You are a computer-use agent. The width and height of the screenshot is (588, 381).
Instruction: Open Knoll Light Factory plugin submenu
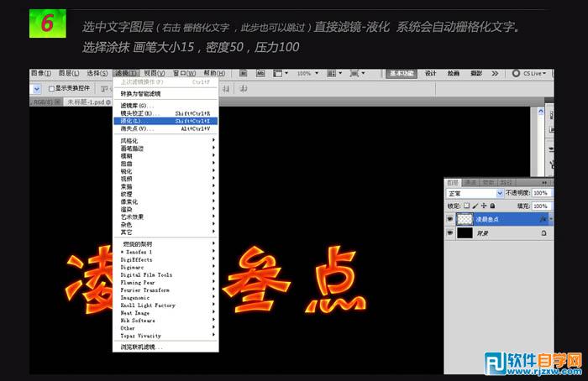point(166,305)
